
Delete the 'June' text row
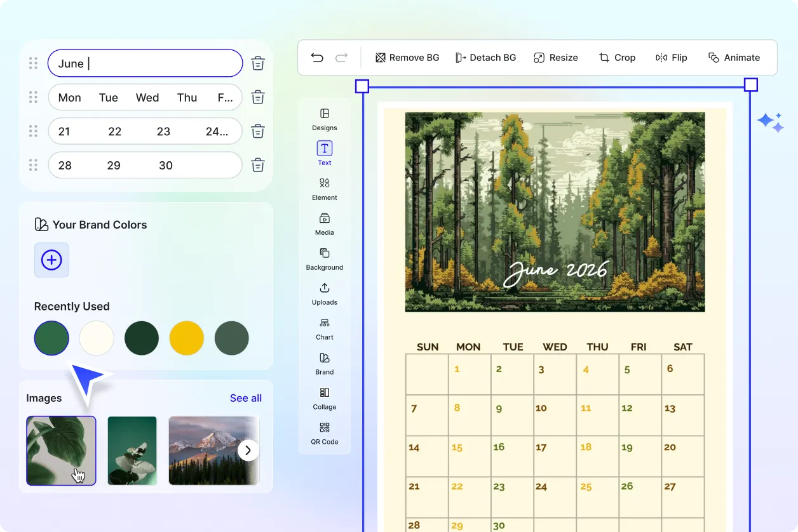pyautogui.click(x=258, y=63)
